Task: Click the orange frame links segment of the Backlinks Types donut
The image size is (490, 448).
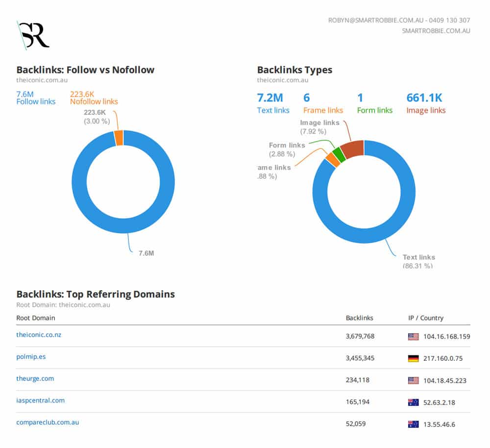Action: (333, 159)
